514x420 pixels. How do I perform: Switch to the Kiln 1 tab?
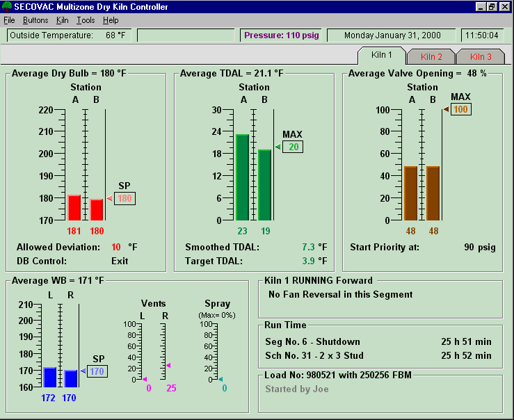382,55
